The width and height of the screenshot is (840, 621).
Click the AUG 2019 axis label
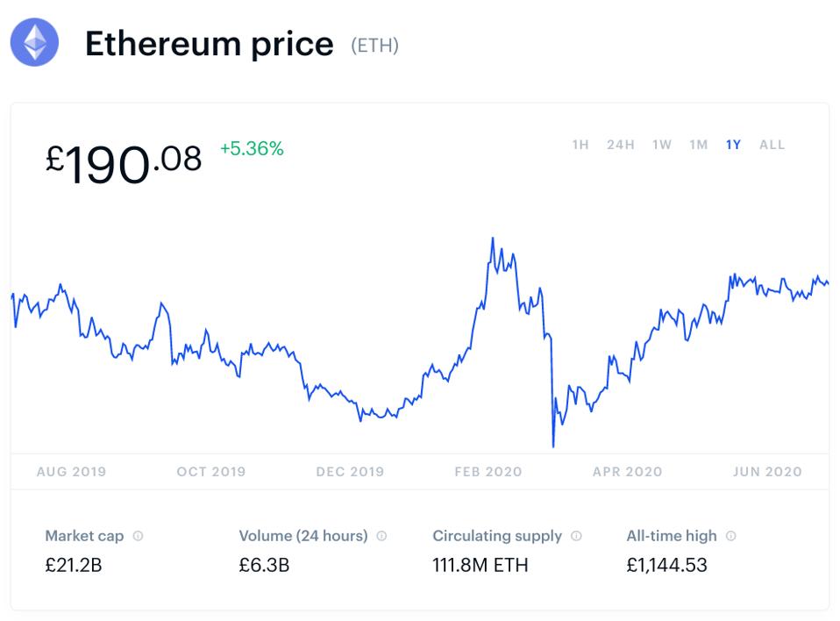(x=71, y=472)
